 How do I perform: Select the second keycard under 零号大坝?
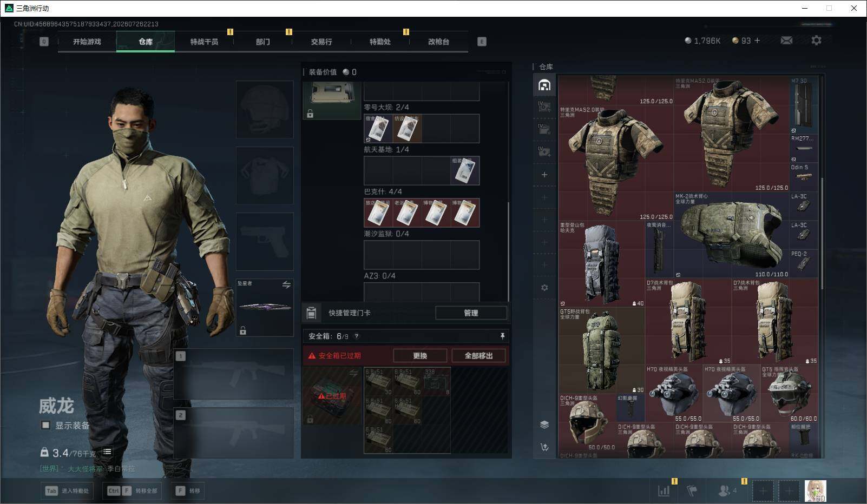[407, 129]
